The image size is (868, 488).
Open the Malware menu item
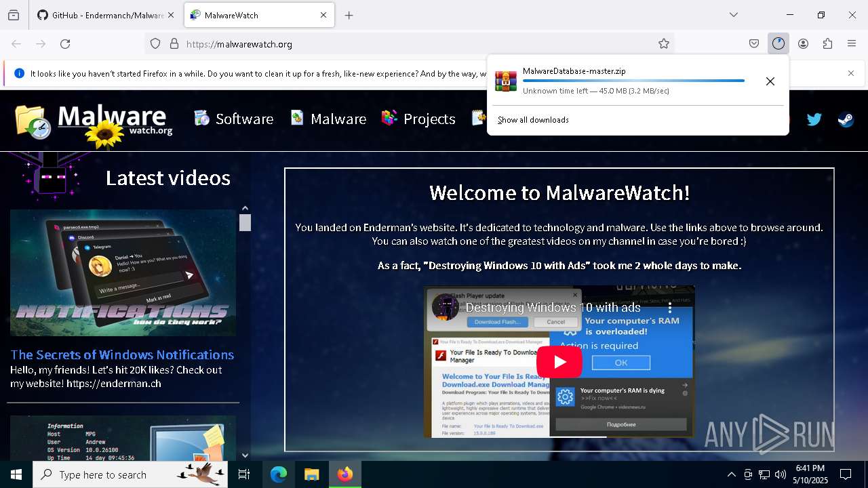(x=328, y=119)
